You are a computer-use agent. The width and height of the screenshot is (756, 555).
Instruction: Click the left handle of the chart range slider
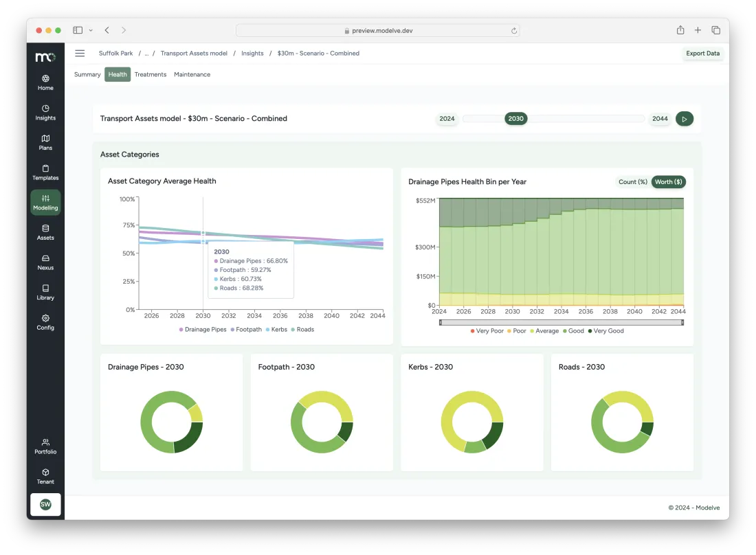coord(440,322)
